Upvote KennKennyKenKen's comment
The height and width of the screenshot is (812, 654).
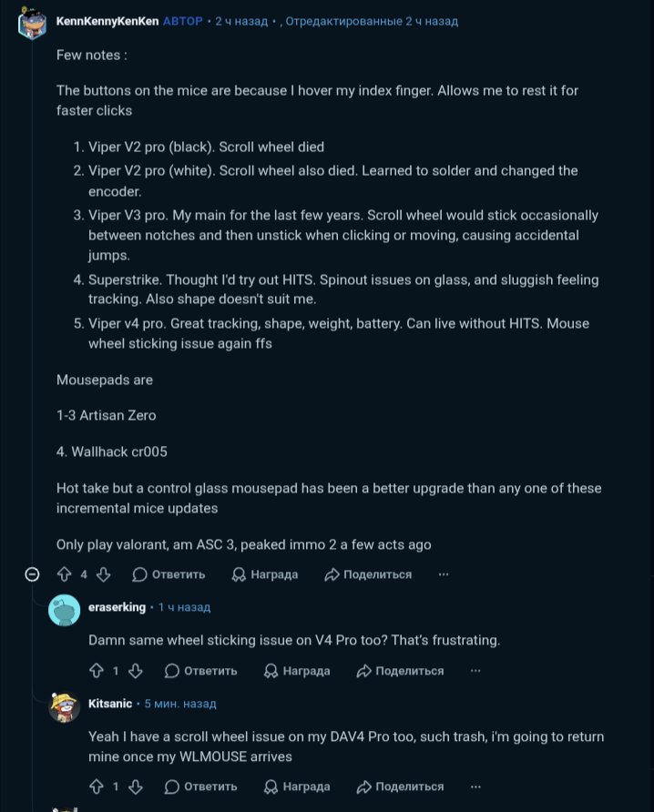pos(65,574)
